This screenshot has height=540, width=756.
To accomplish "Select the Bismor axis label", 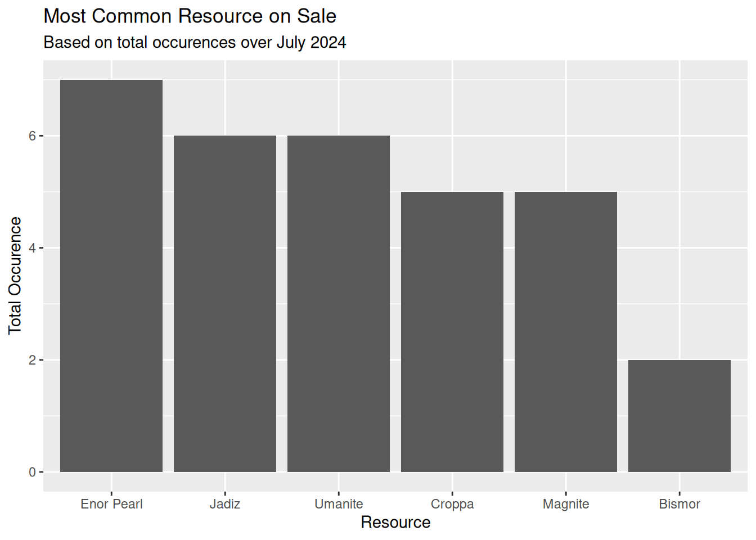I will 679,504.
